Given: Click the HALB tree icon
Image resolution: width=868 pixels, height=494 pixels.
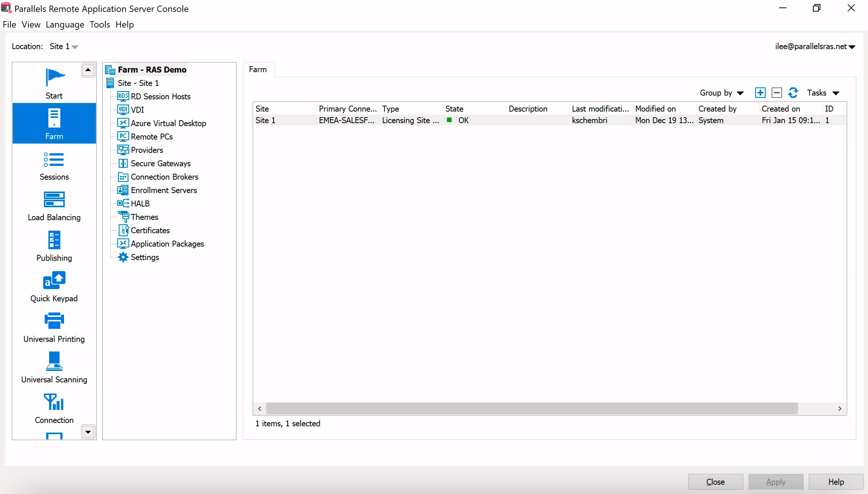Looking at the screenshot, I should point(123,203).
